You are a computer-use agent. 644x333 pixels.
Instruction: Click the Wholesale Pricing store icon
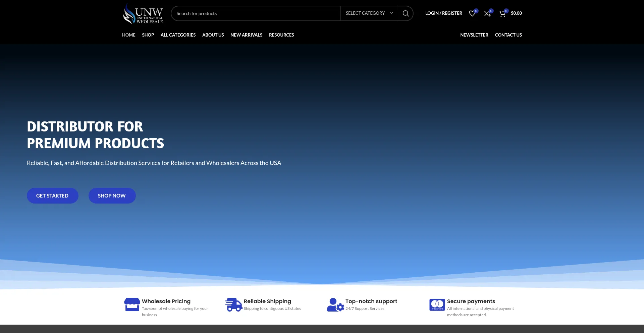tap(132, 304)
